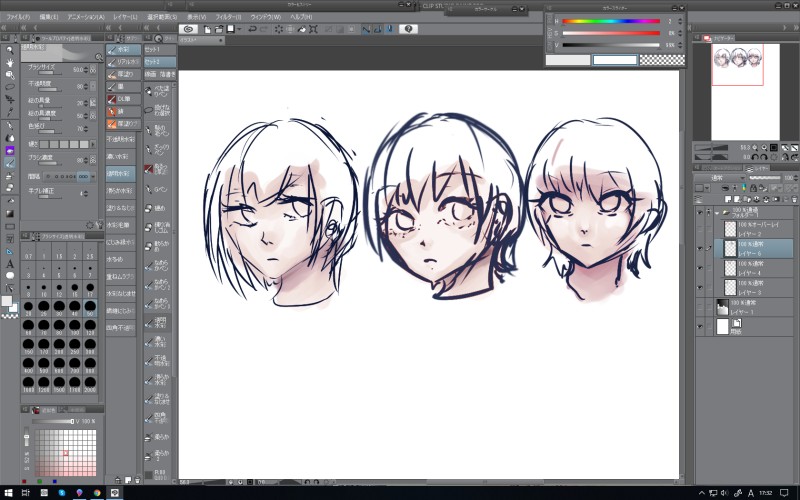Open the Filter (フィルター) menu

(228, 17)
